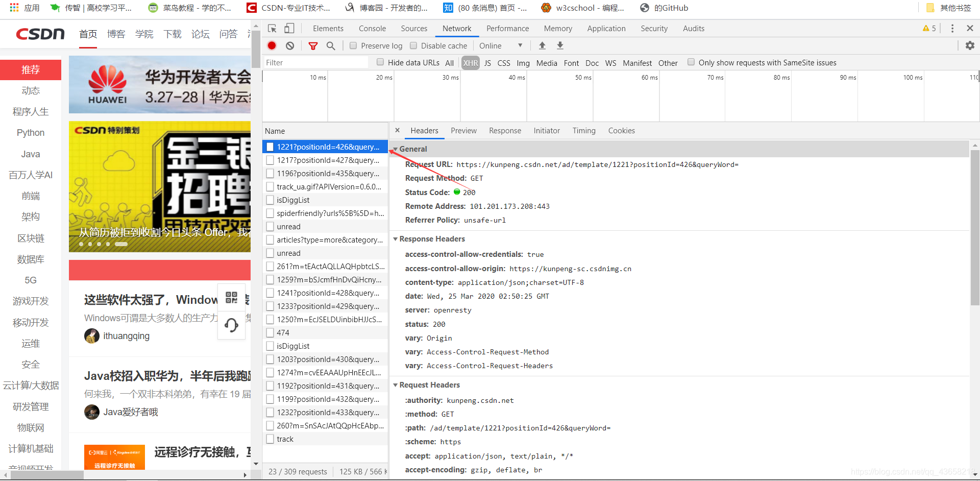
Task: Open the Online throttling dropdown
Action: (501, 46)
